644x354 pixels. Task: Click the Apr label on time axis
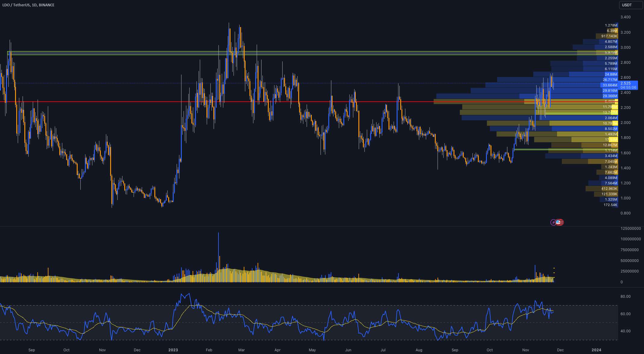tap(277, 350)
